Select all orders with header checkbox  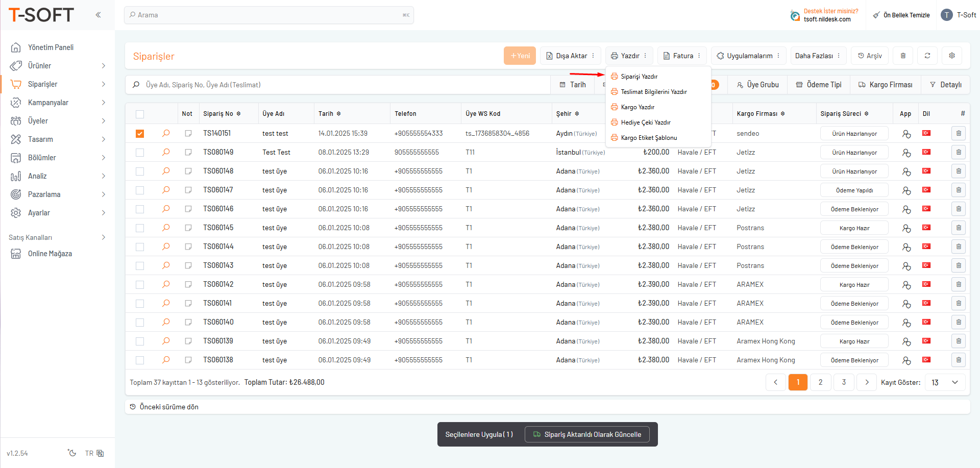(140, 114)
